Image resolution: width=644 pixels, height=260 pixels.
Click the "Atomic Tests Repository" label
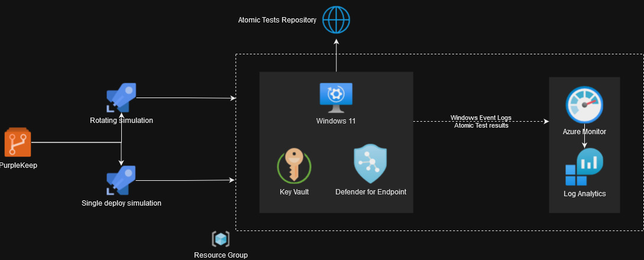(x=277, y=20)
